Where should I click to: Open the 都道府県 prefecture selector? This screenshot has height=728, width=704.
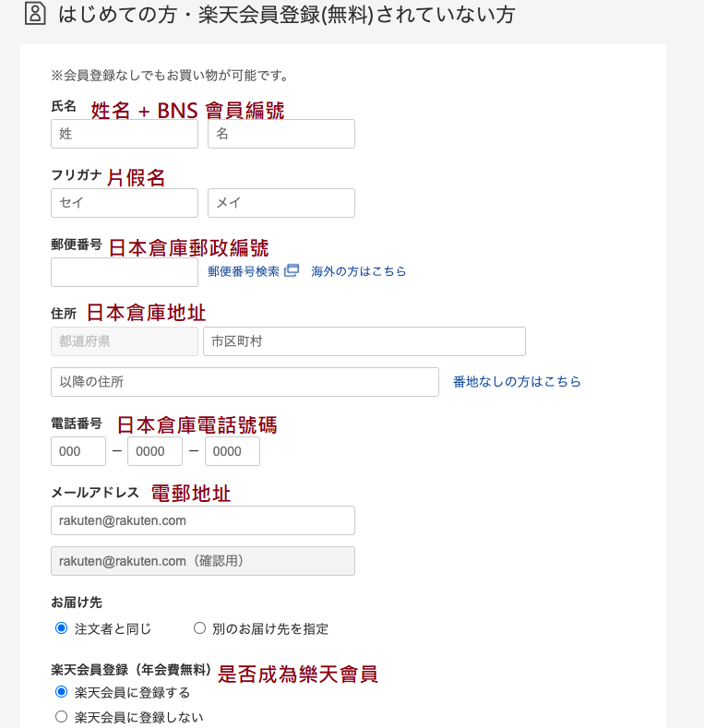pyautogui.click(x=125, y=341)
